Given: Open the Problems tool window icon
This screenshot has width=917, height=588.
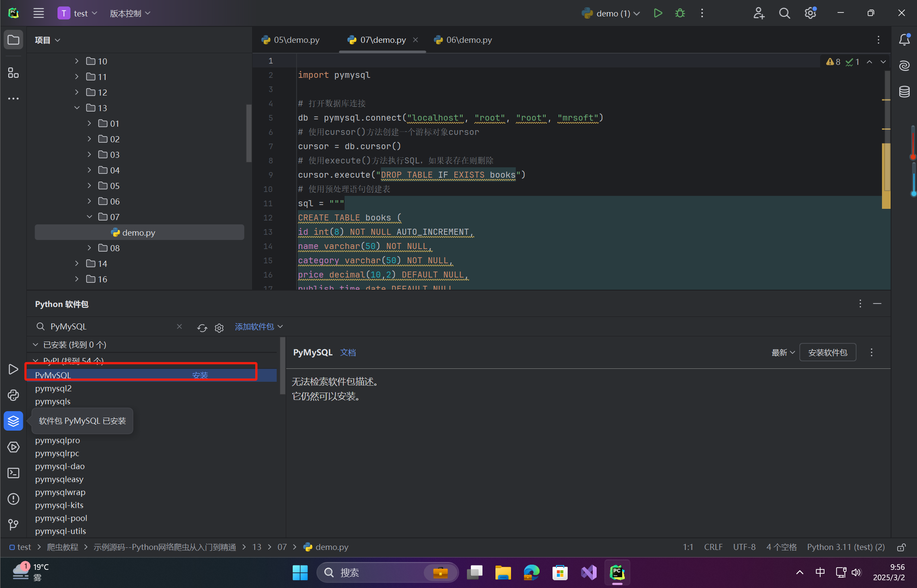Looking at the screenshot, I should [13, 499].
